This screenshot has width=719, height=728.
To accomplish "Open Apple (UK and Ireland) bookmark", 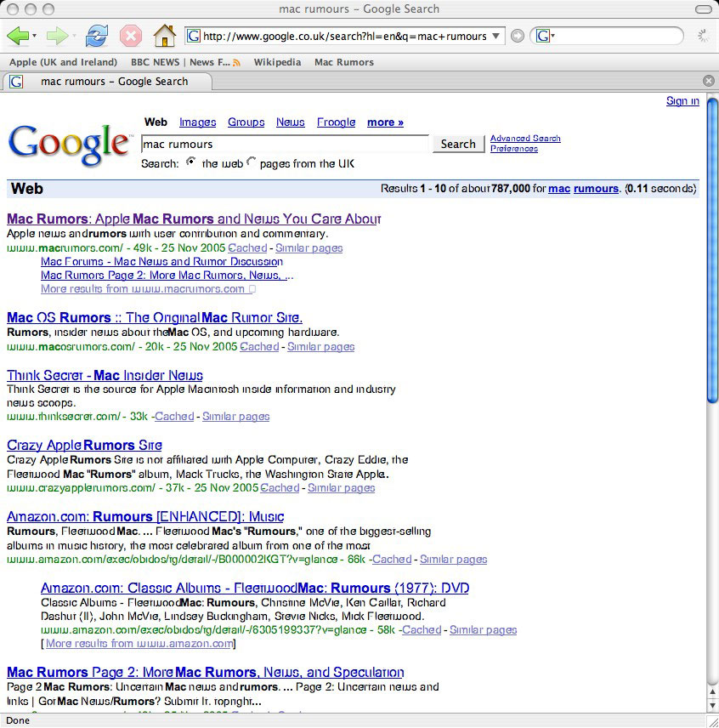I will click(x=63, y=62).
